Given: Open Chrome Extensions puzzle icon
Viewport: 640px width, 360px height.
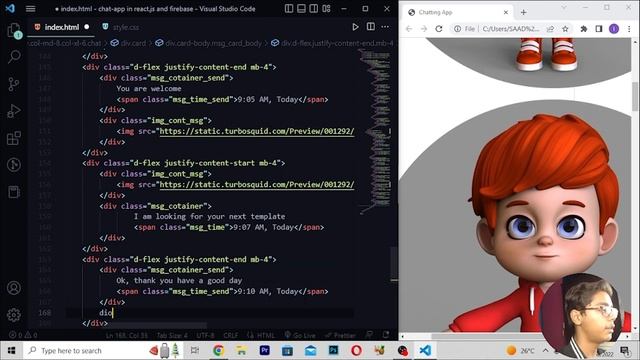Looking at the screenshot, I should click(584, 29).
